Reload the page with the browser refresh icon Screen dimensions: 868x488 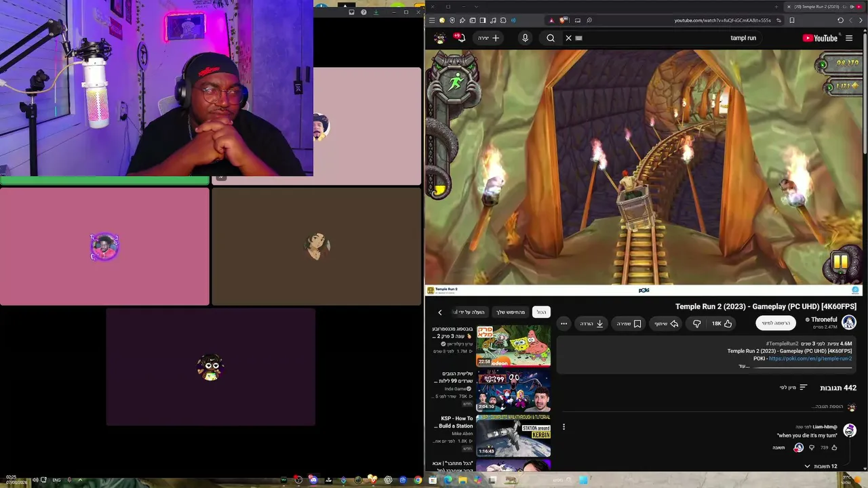click(840, 20)
